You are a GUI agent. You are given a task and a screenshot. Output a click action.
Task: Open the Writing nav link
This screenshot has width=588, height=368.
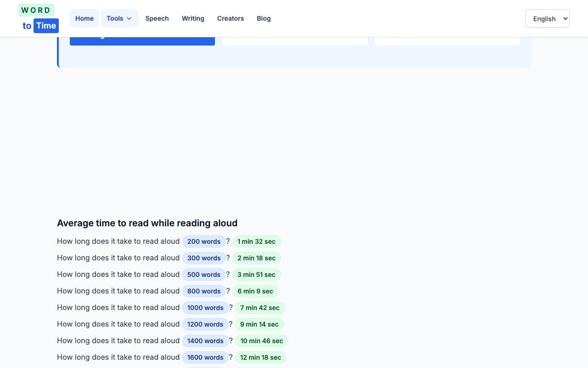coord(193,18)
